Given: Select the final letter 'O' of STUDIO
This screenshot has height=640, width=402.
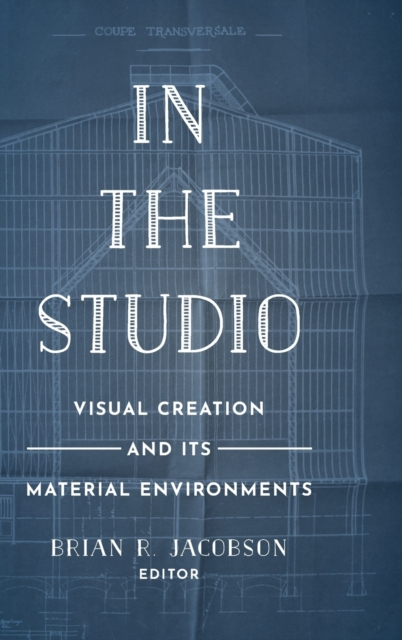Looking at the screenshot, I should click(279, 323).
